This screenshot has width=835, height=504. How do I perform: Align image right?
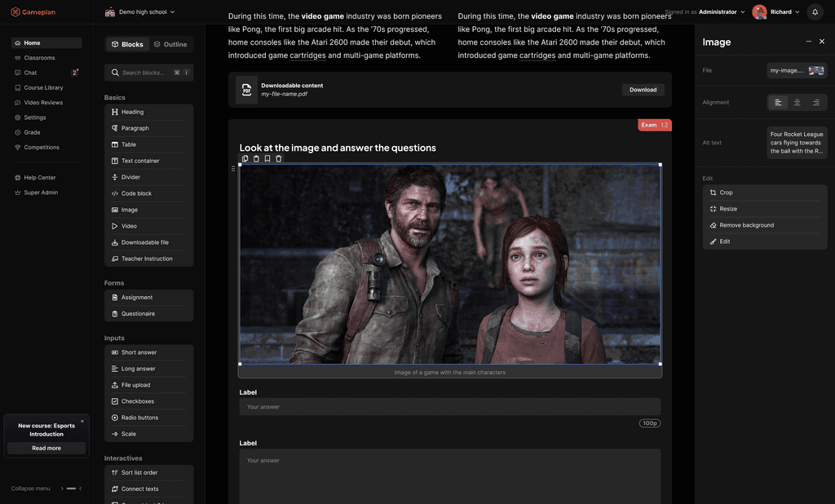(815, 102)
